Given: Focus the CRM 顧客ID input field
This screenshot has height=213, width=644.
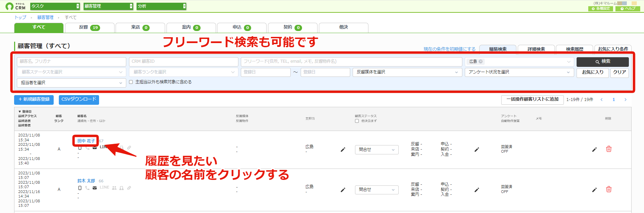Looking at the screenshot, I should [184, 62].
